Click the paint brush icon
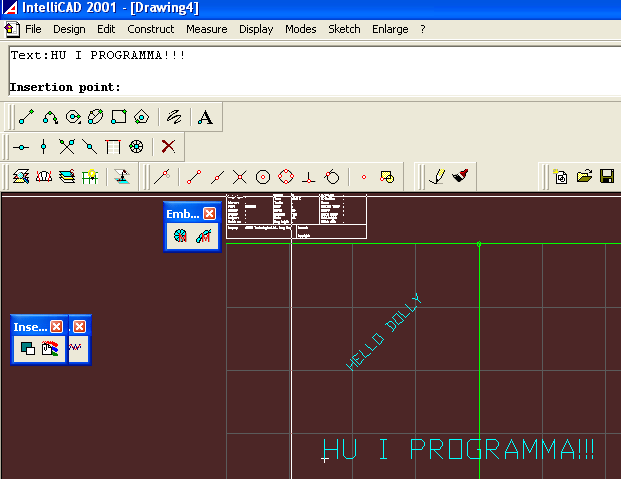This screenshot has width=621, height=479. 460,176
